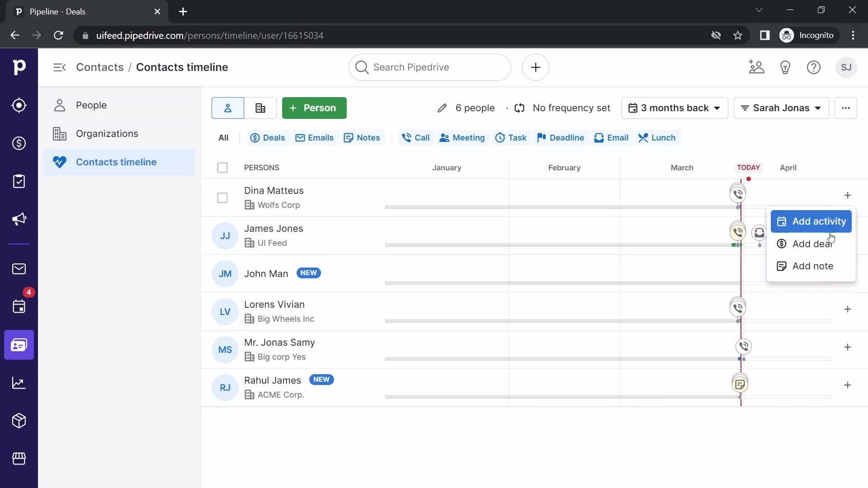This screenshot has height=488, width=868.
Task: Toggle the grid view icon
Action: [x=260, y=107]
